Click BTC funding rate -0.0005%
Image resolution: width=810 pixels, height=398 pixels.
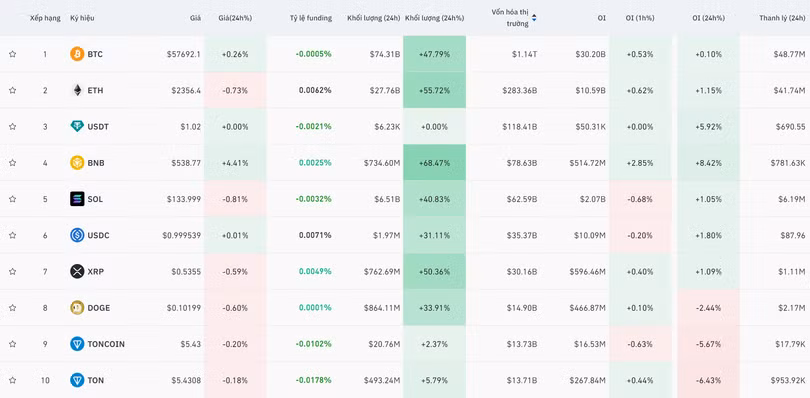[314, 54]
